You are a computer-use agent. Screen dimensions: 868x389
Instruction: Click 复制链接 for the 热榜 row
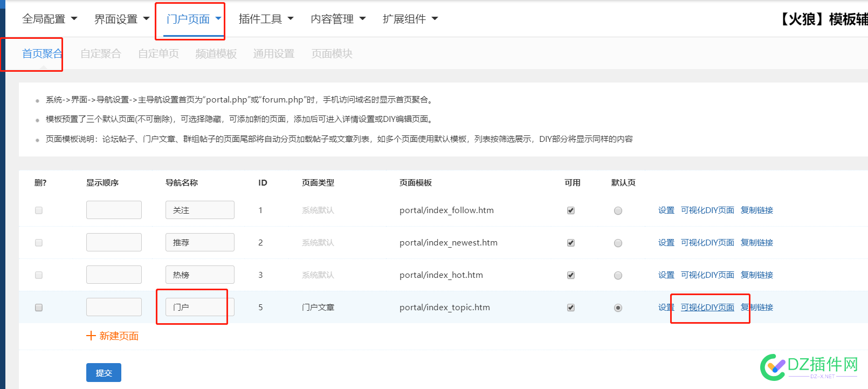757,275
